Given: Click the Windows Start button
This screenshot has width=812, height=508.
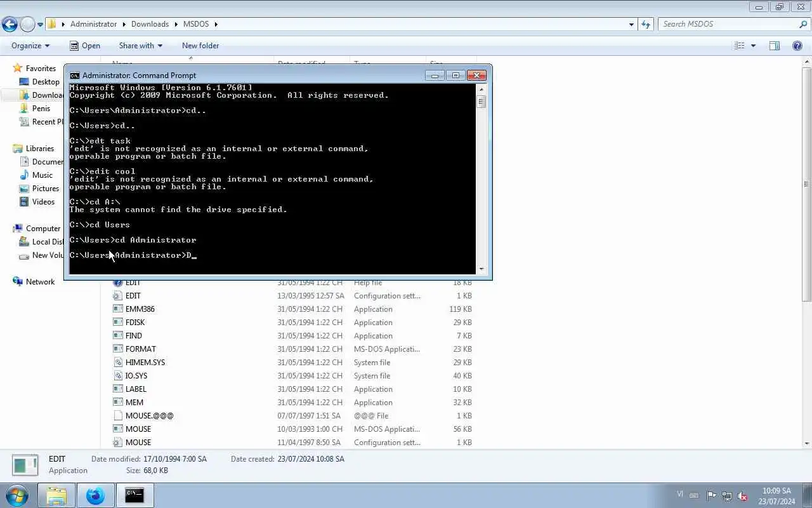Looking at the screenshot, I should [x=17, y=495].
